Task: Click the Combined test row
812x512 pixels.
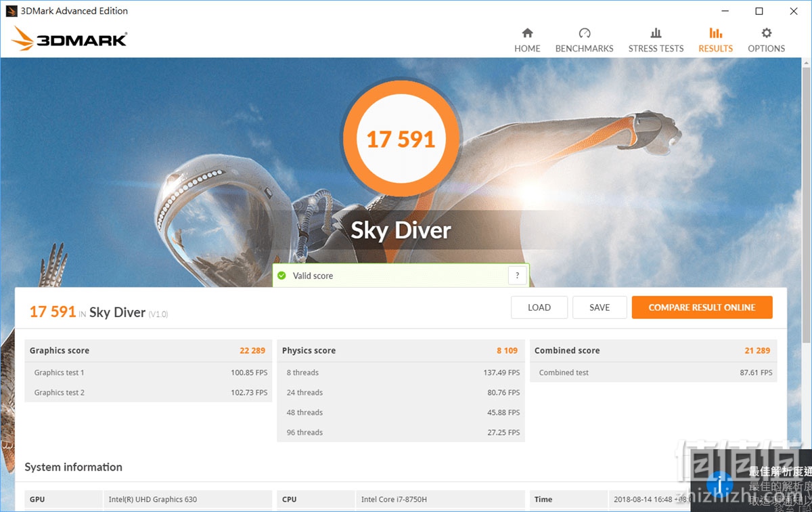Action: click(x=653, y=372)
